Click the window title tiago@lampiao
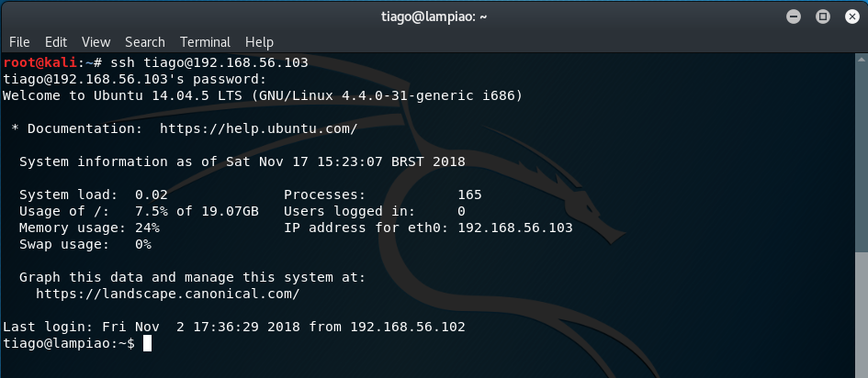The height and width of the screenshot is (378, 868). 434,17
